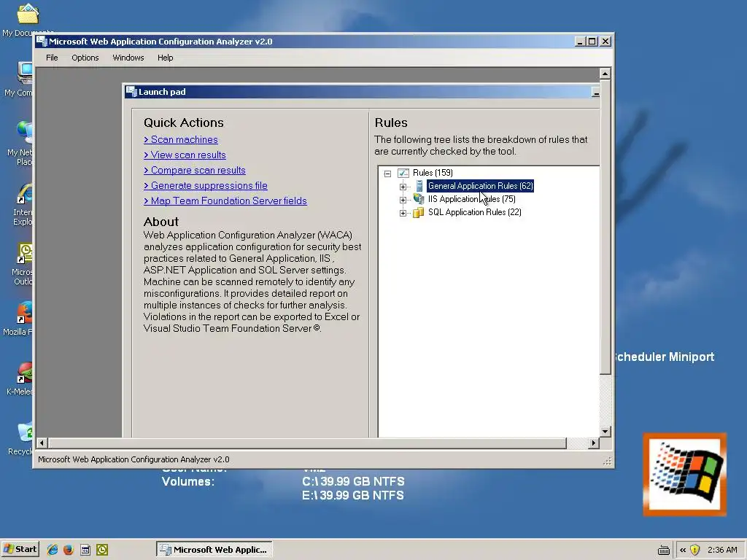
Task: Launch Internet Explorer from quick launch
Action: click(x=52, y=550)
